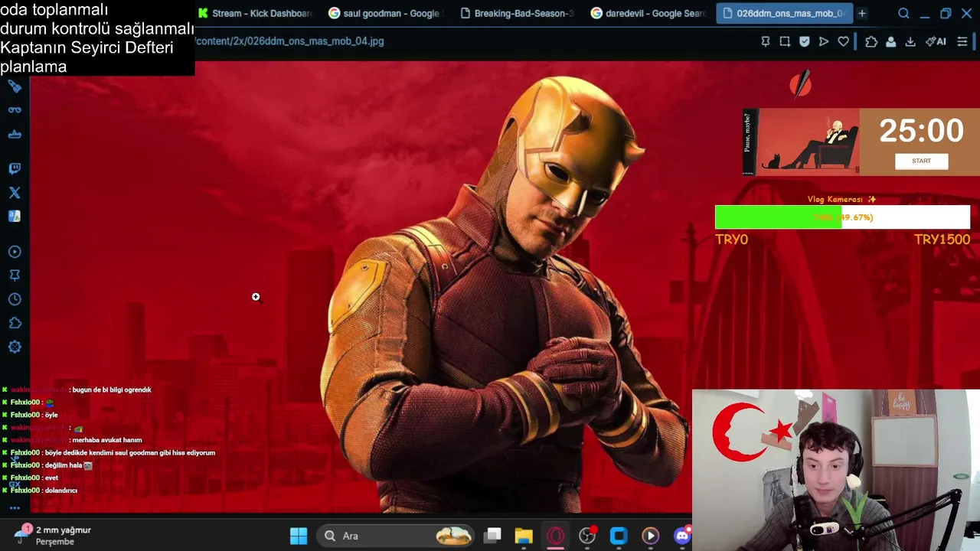Screen dimensions: 980x551
Task: Open Easy Setup sliders icon
Action: (962, 41)
